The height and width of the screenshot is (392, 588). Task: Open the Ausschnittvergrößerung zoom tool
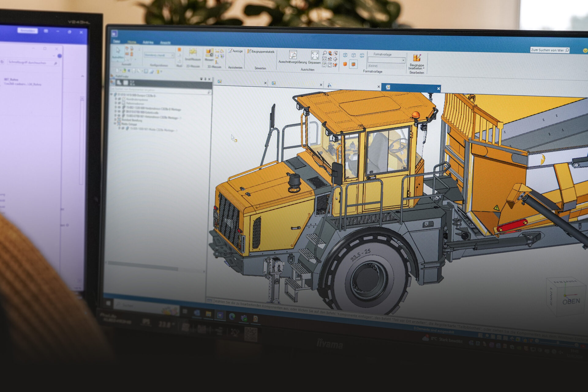[x=292, y=57]
